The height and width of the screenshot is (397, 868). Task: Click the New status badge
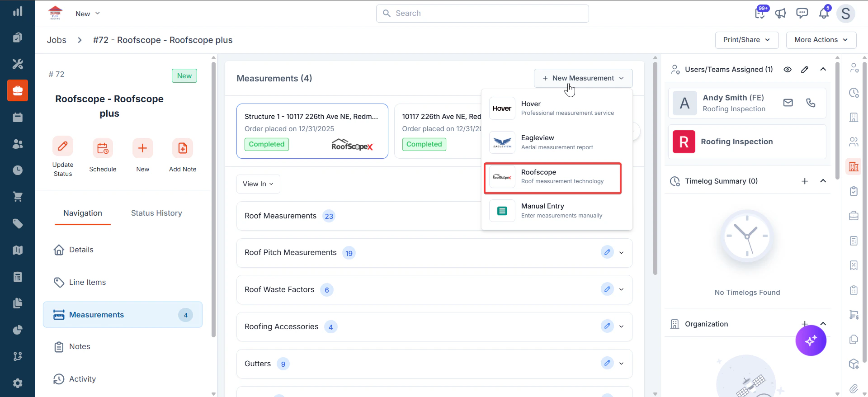click(184, 76)
